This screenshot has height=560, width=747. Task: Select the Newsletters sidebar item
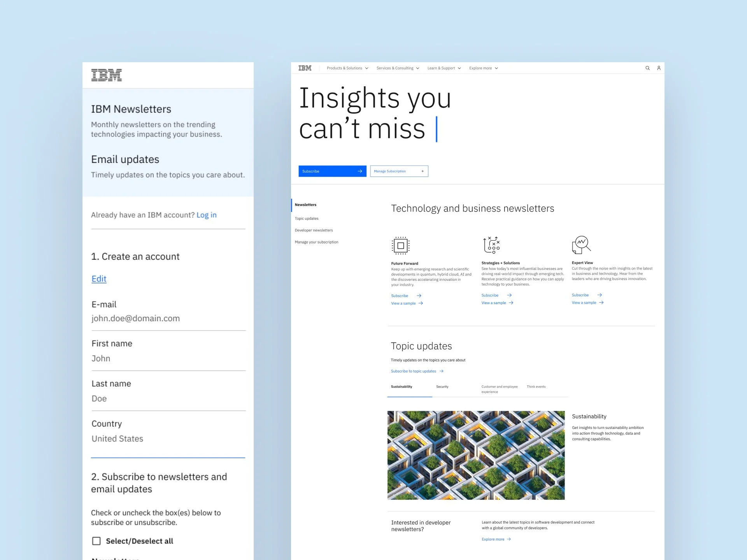click(x=305, y=205)
